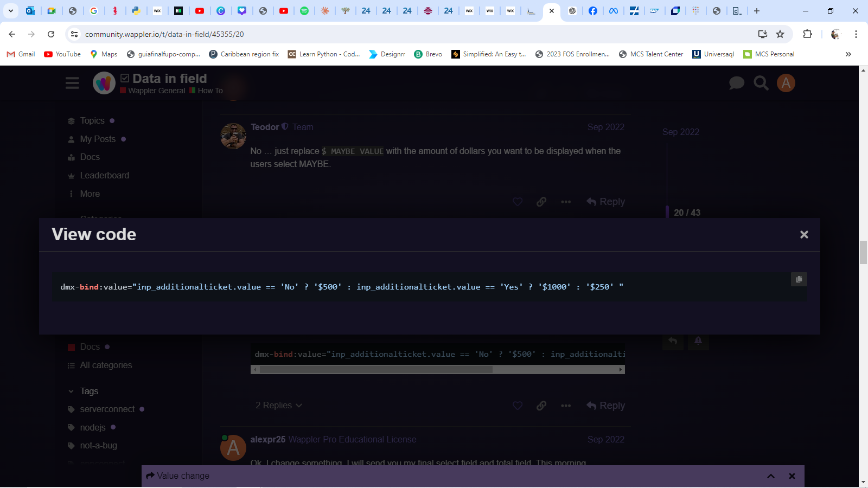Collapse the Tags section in sidebar

(x=71, y=391)
